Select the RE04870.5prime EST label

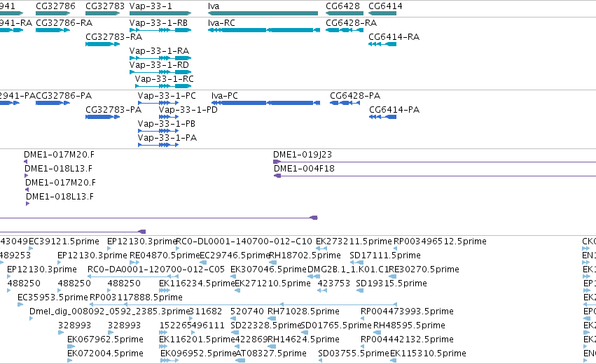[165, 255]
